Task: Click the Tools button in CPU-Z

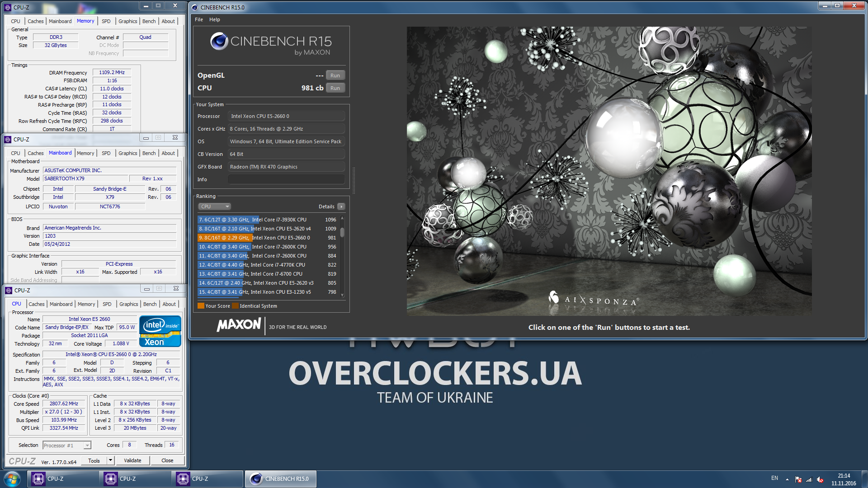Action: pyautogui.click(x=94, y=460)
